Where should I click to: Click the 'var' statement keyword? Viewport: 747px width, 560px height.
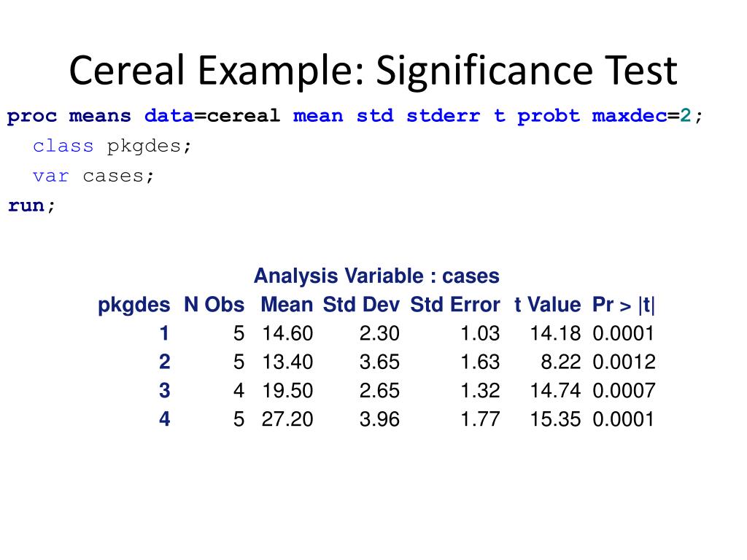[x=50, y=176]
